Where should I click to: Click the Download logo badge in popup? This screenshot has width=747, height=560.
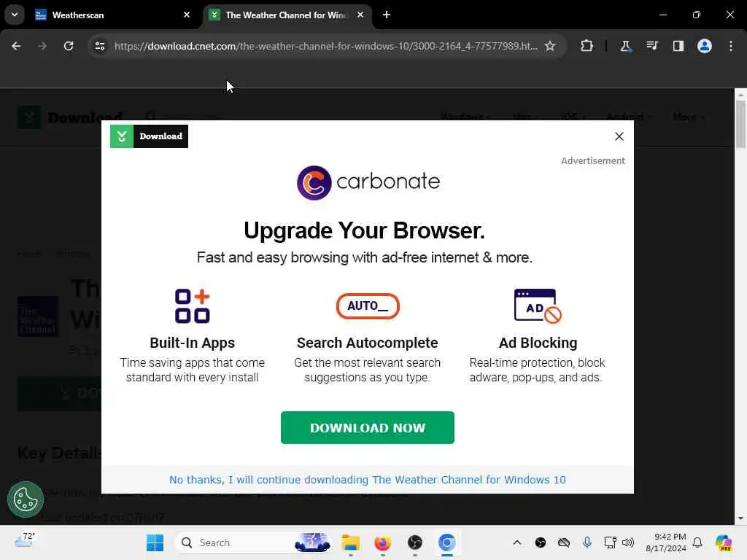point(149,136)
